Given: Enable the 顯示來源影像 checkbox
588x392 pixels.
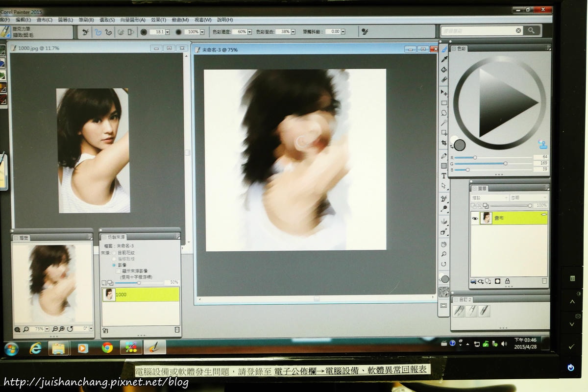Looking at the screenshot, I should tap(118, 270).
